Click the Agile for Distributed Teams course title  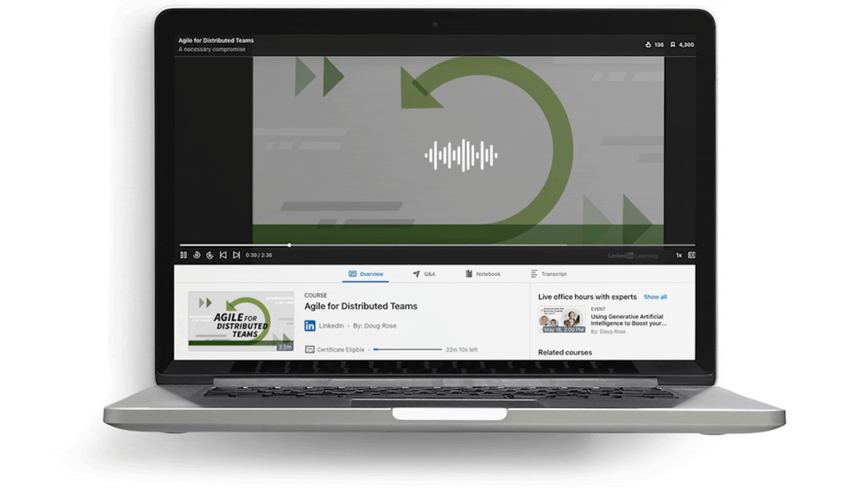361,306
